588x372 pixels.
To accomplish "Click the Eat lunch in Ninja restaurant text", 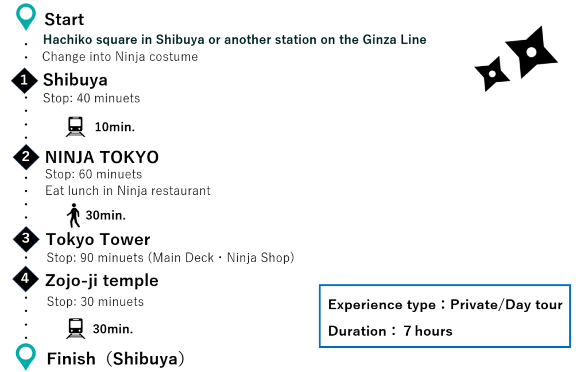I will coord(128,191).
